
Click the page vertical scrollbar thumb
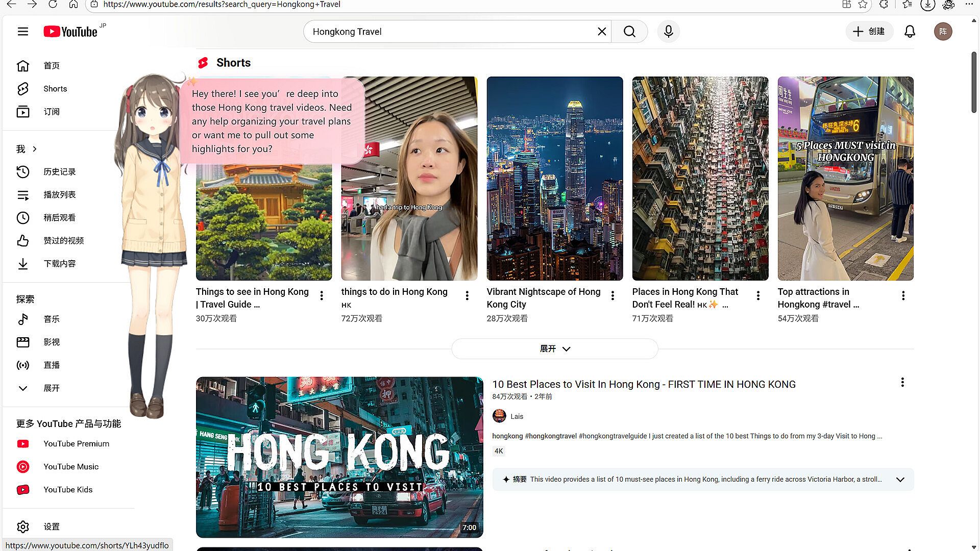click(x=973, y=82)
